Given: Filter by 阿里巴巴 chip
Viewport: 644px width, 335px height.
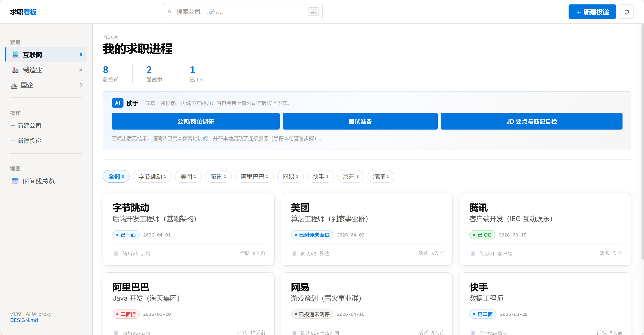Looking at the screenshot, I should click(254, 177).
